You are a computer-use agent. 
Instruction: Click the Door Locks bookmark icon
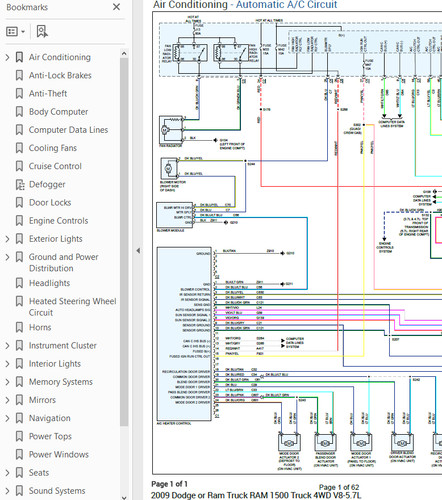19,203
